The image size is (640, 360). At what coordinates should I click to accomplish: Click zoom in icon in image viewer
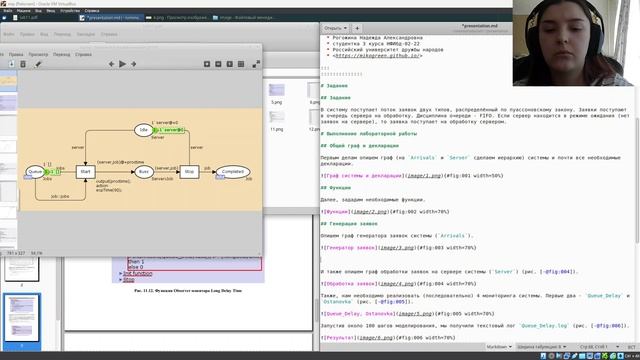207,64
